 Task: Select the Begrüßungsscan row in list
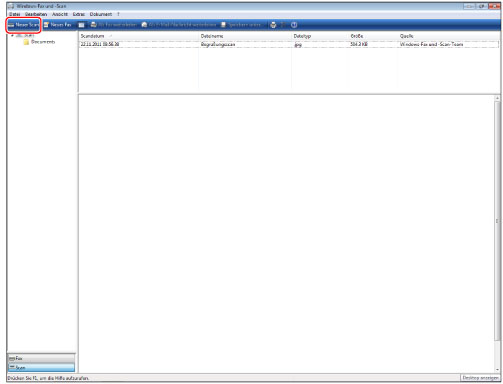289,44
